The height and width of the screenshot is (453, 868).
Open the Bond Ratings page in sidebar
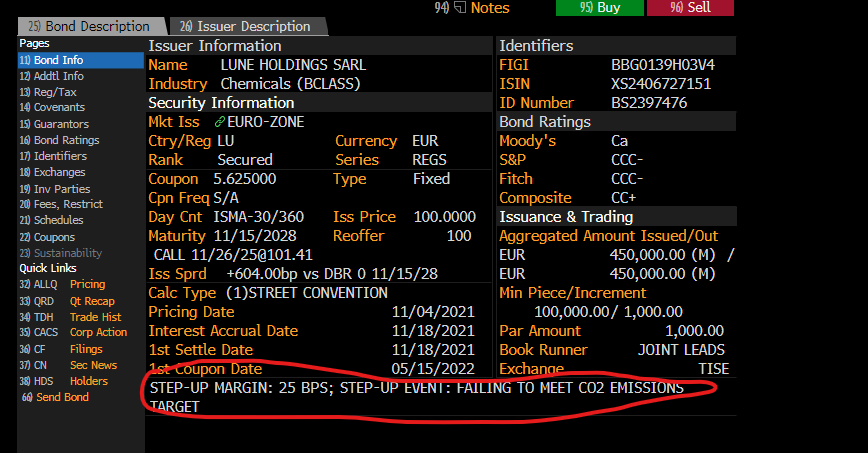59,140
